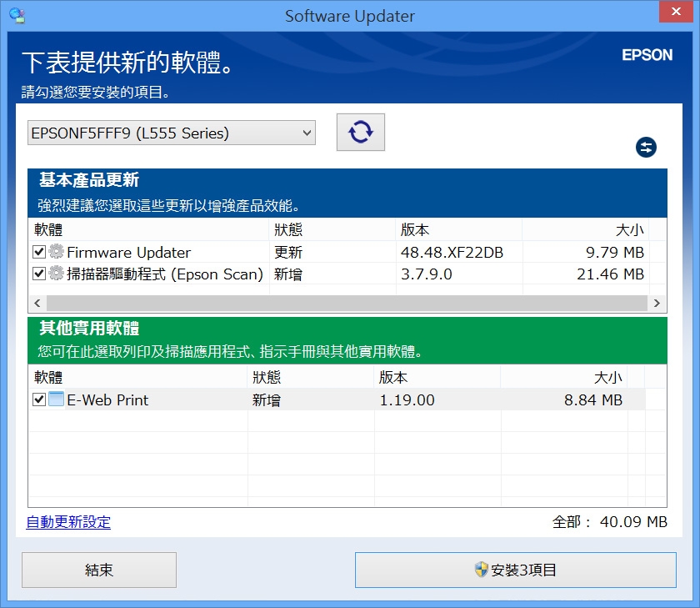This screenshot has height=608, width=700.
Task: Click version 48.48.XF22DB cell
Action: (x=452, y=253)
